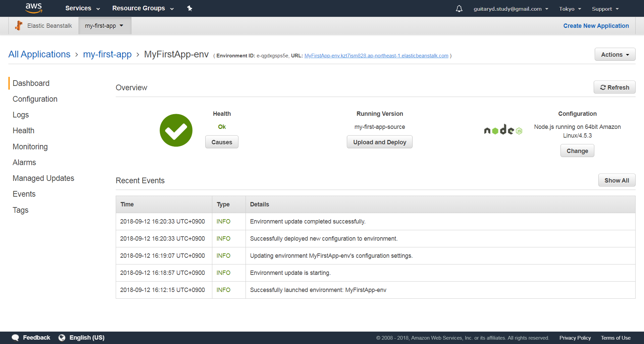Click the Causes button

pos(222,142)
